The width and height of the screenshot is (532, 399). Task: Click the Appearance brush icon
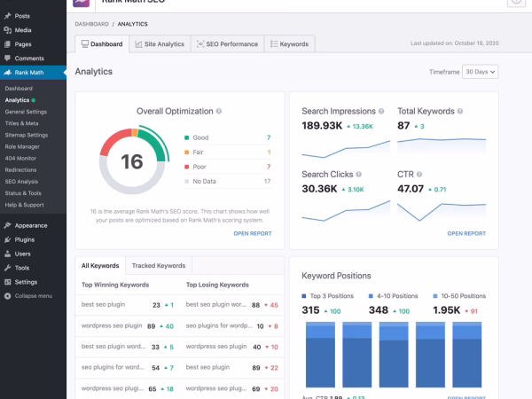[x=7, y=225]
